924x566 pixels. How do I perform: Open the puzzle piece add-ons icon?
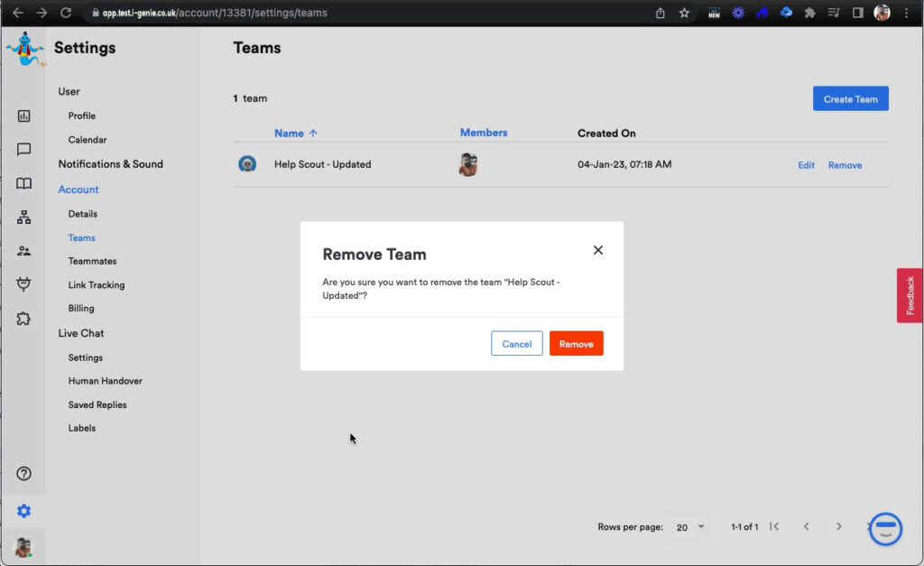pyautogui.click(x=24, y=319)
